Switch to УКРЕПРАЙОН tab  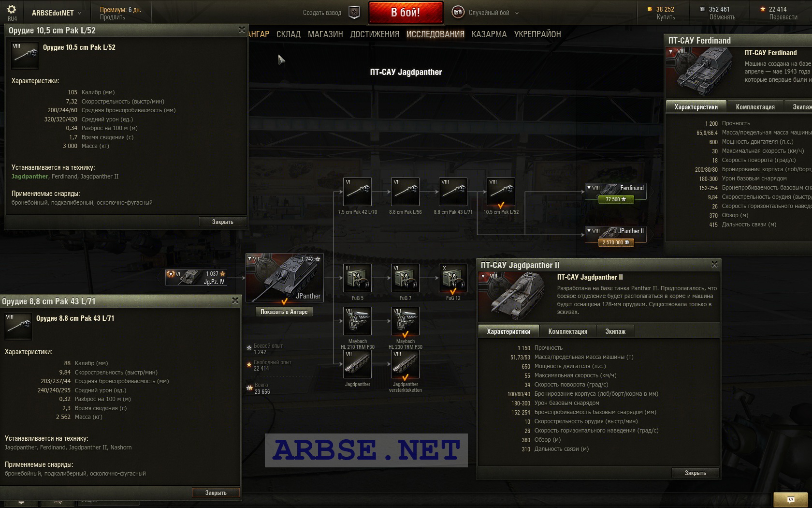pos(537,34)
